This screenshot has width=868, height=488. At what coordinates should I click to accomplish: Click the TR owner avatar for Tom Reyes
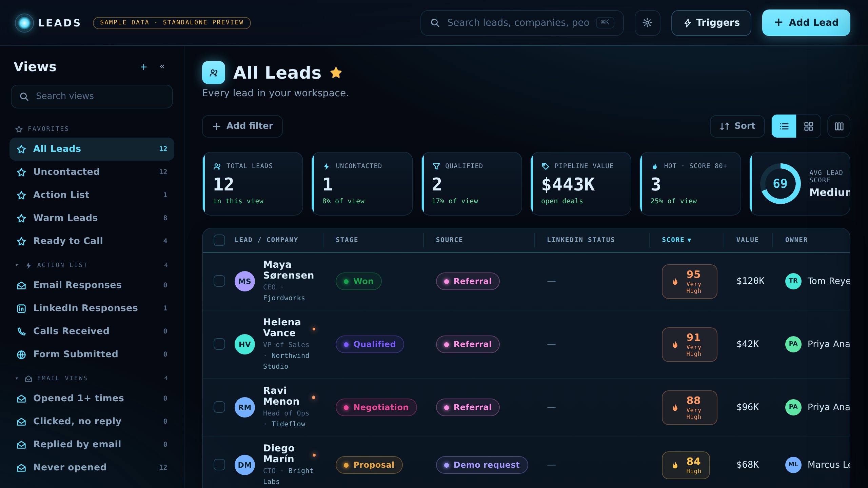click(x=793, y=281)
